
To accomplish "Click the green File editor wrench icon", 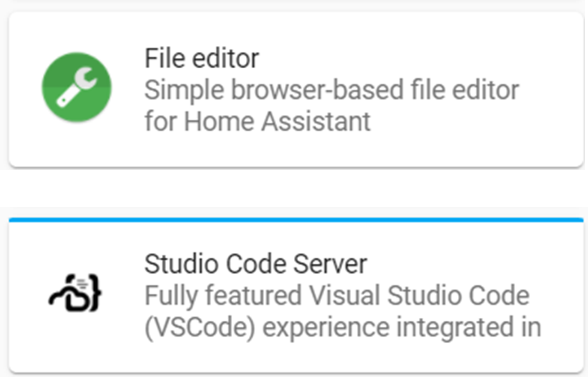I will click(x=76, y=88).
